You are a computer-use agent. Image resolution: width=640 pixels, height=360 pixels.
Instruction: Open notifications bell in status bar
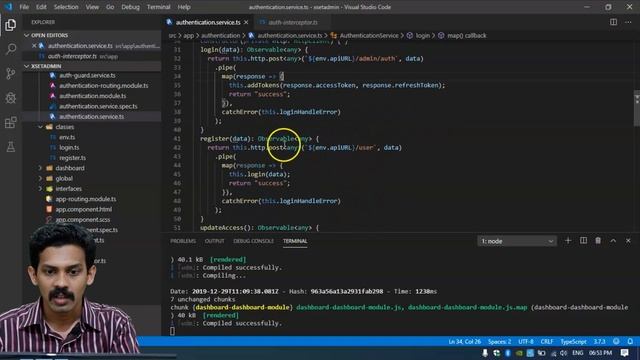coord(630,341)
